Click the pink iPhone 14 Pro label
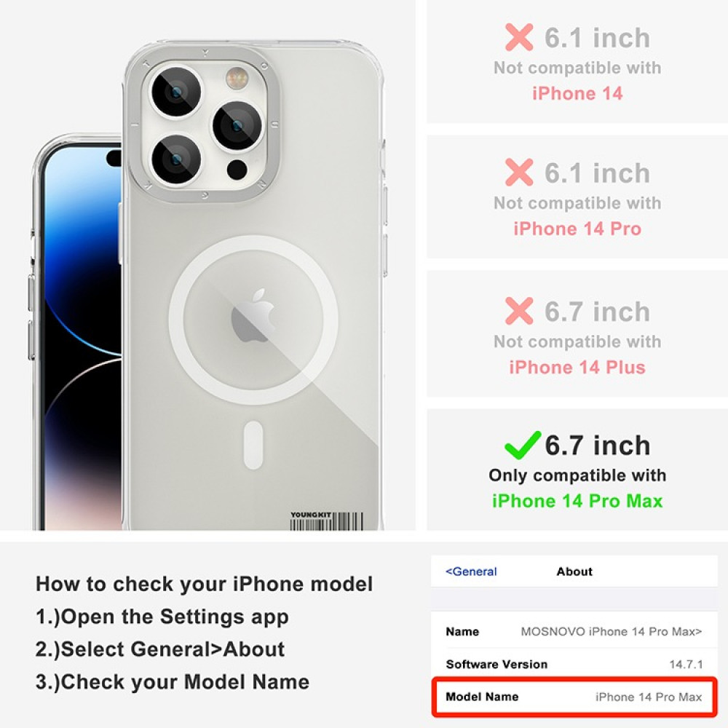This screenshot has width=728, height=728. (x=577, y=229)
